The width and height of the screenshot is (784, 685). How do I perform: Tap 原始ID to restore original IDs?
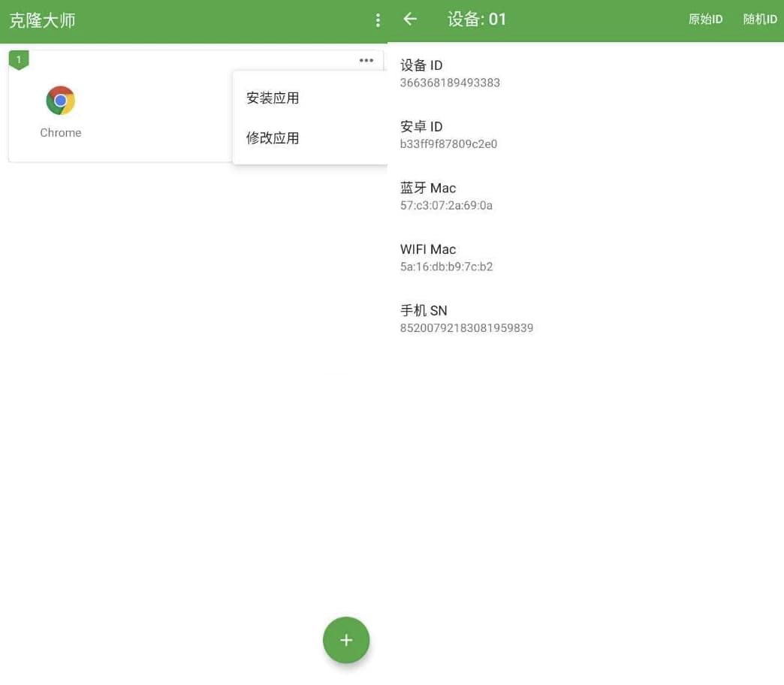704,20
